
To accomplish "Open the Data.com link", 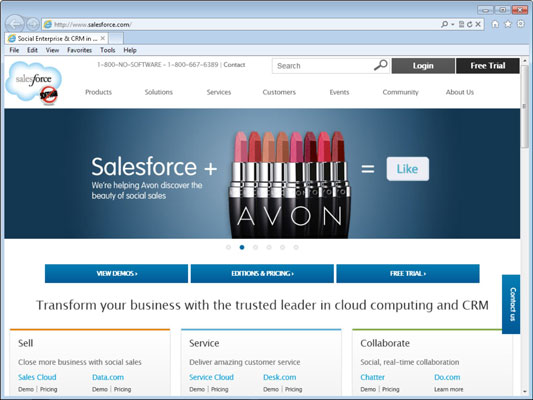I will coord(108,377).
